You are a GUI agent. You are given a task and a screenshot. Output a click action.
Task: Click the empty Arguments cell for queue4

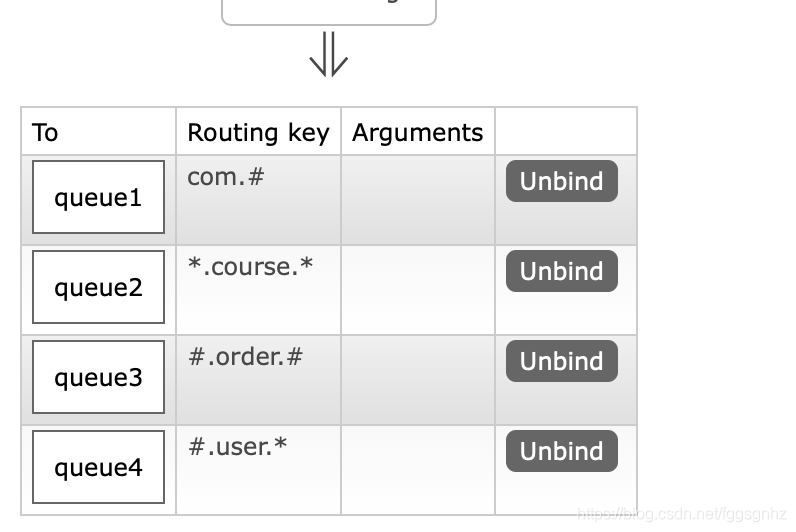point(418,470)
